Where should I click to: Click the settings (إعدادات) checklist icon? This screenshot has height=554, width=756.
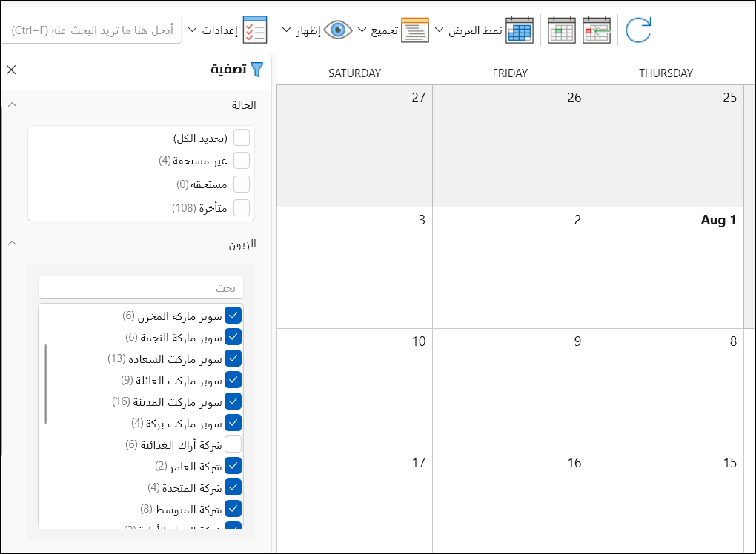(x=255, y=30)
